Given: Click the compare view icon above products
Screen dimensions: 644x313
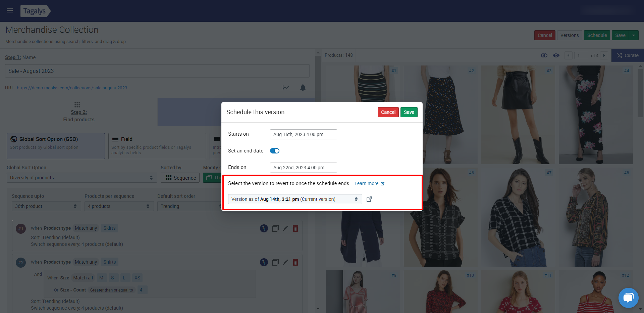Looking at the screenshot, I should pos(544,55).
